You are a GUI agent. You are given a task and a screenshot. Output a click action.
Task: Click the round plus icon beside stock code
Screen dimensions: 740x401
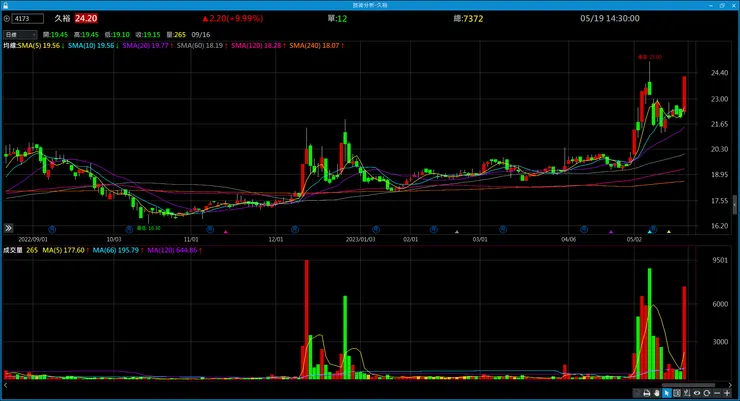point(7,19)
